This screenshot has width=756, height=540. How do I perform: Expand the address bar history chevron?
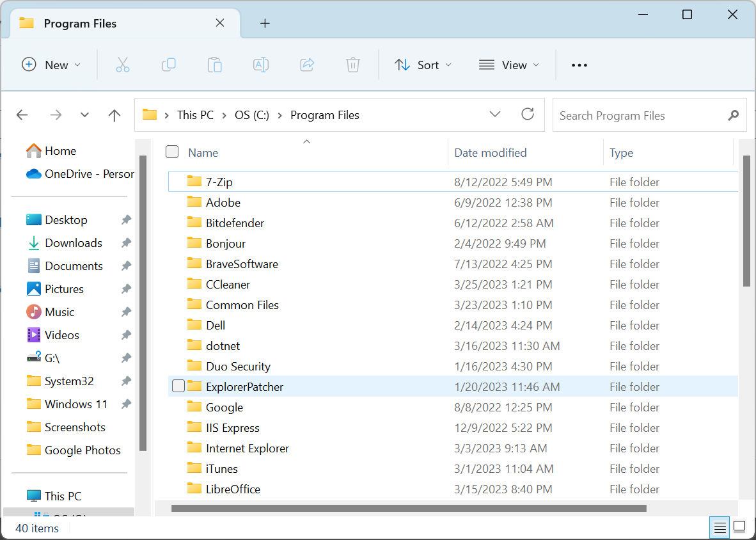494,115
